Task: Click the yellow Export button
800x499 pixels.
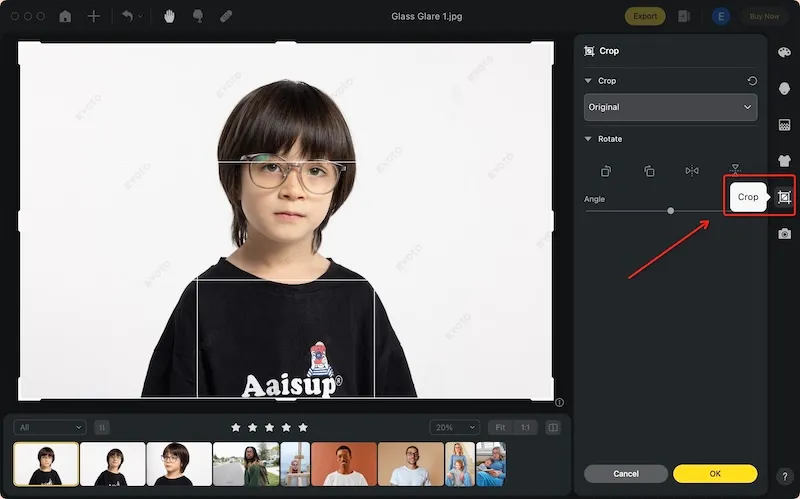Action: point(645,16)
